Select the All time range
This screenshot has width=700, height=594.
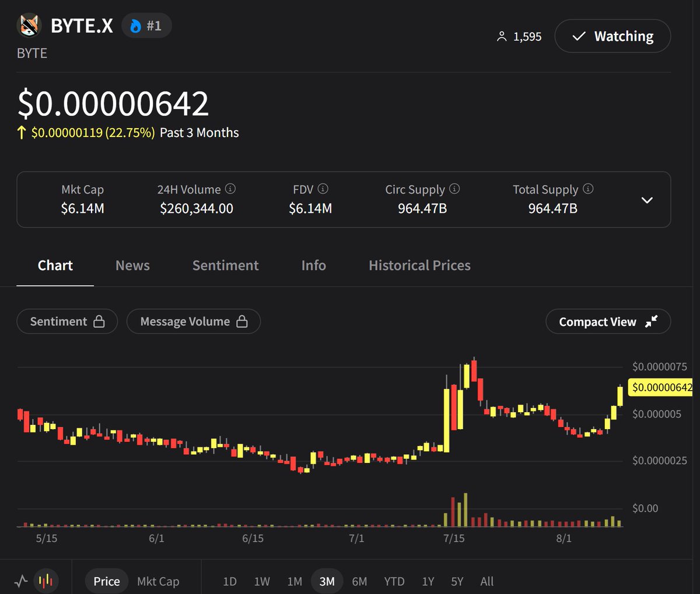click(487, 581)
